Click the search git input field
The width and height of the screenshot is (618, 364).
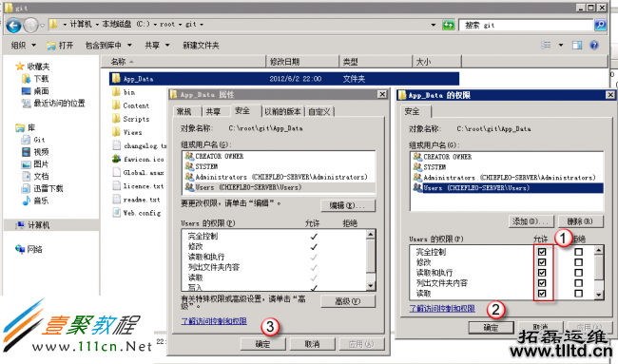coord(526,25)
